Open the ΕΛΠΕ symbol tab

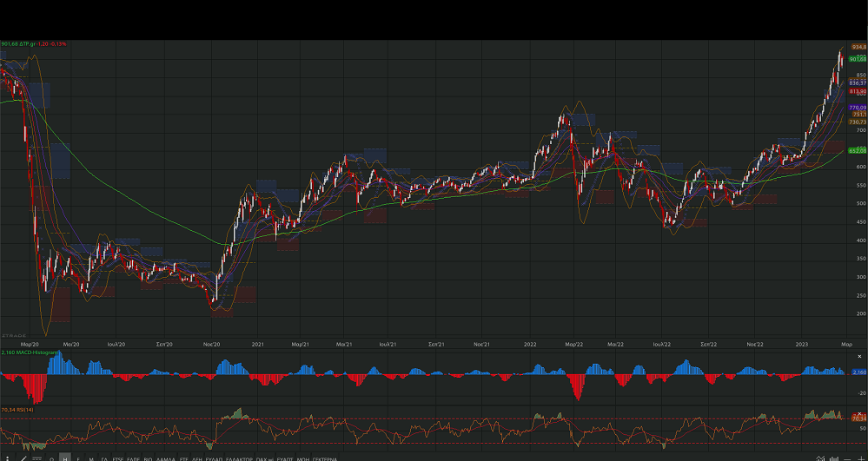point(134,458)
